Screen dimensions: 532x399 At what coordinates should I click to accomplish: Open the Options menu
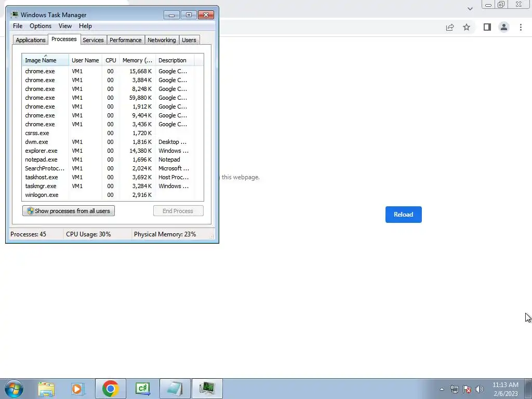click(41, 26)
